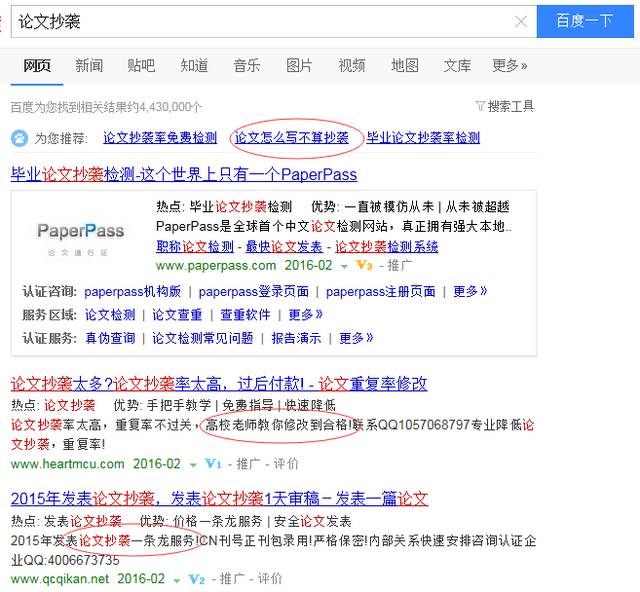Open the 真伪查询 link

click(x=110, y=338)
